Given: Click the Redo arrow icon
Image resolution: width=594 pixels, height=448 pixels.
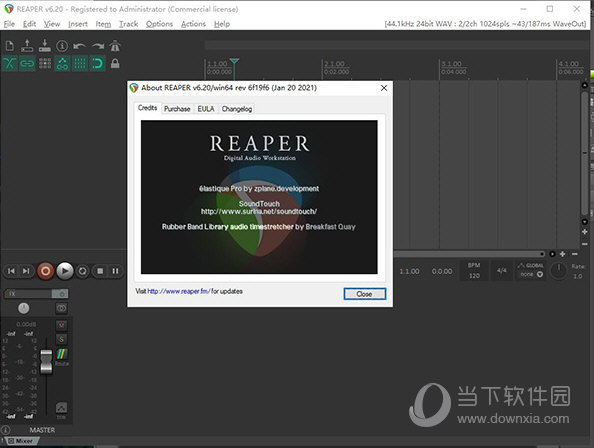Looking at the screenshot, I should [x=97, y=46].
